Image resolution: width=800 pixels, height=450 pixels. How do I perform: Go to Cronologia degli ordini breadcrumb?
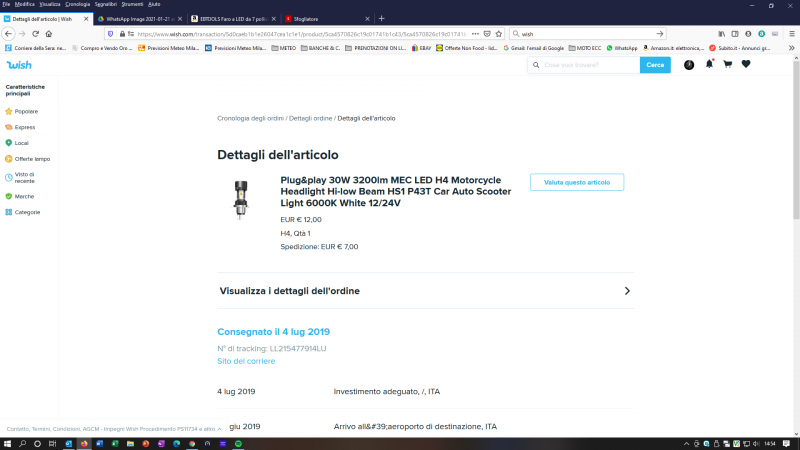[x=251, y=118]
